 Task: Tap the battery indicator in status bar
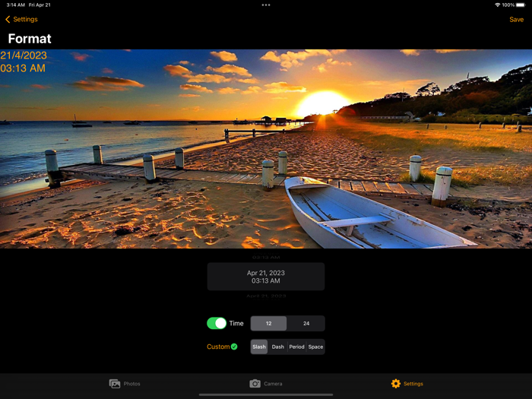[521, 5]
